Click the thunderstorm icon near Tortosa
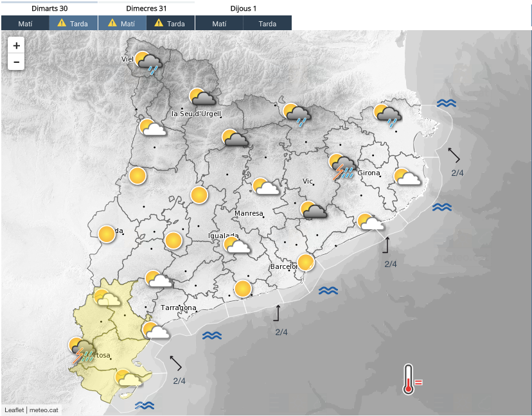Image resolution: width=532 pixels, height=416 pixels. tap(82, 351)
